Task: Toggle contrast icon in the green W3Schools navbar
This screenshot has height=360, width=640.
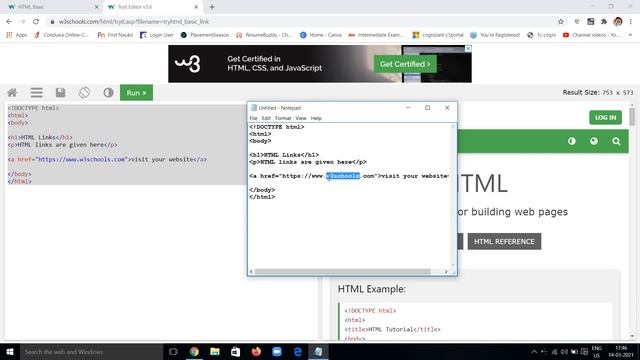Action: coord(572,141)
